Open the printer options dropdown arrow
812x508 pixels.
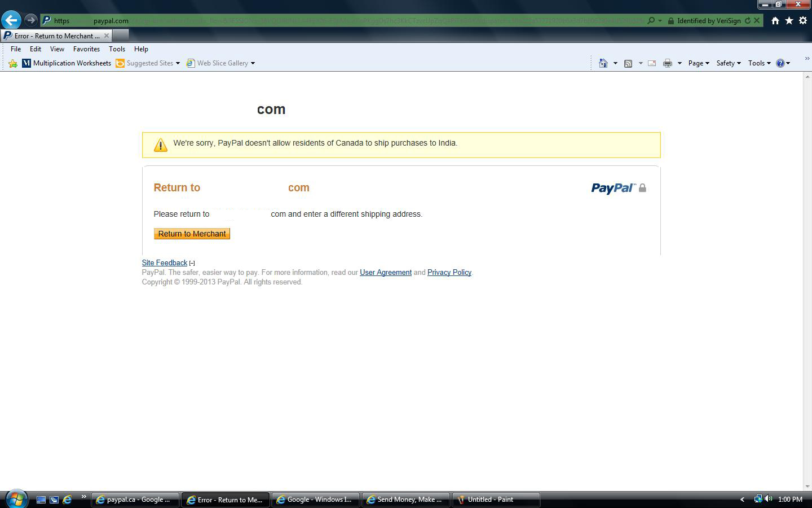click(x=679, y=63)
